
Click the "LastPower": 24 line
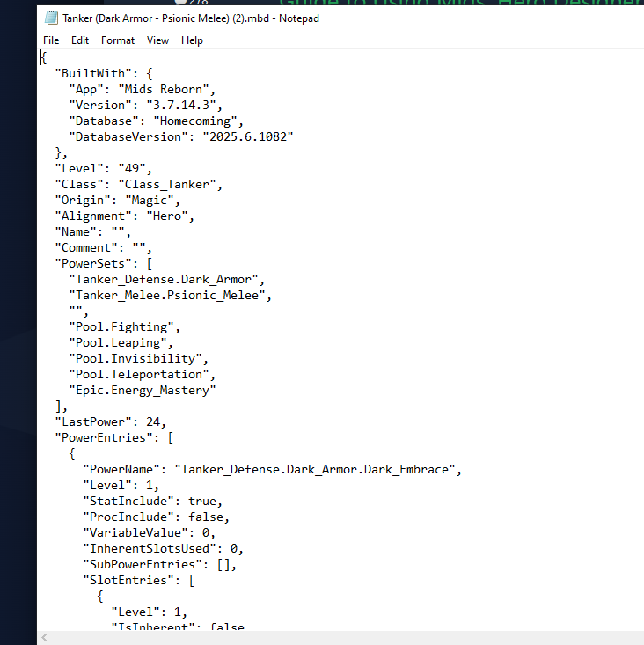point(110,422)
